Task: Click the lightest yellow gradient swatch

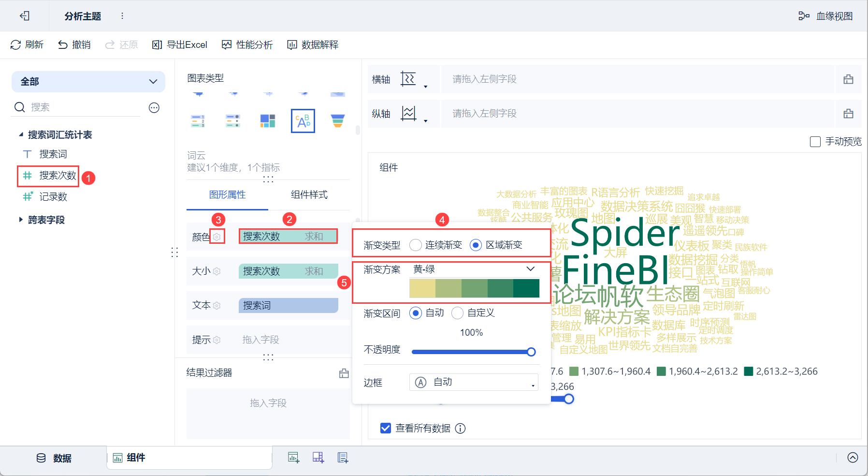Action: tap(422, 288)
